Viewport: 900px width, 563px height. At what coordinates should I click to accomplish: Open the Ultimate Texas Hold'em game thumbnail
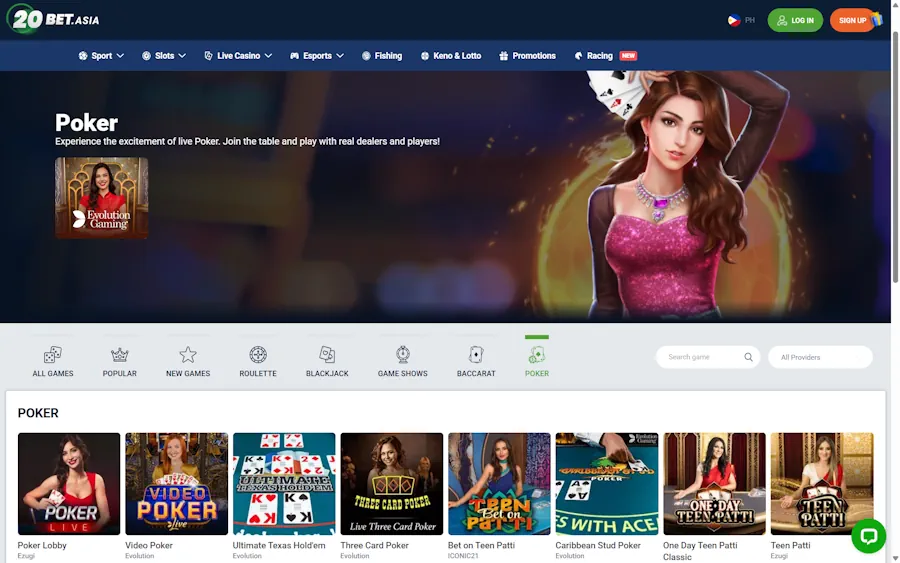click(x=284, y=484)
